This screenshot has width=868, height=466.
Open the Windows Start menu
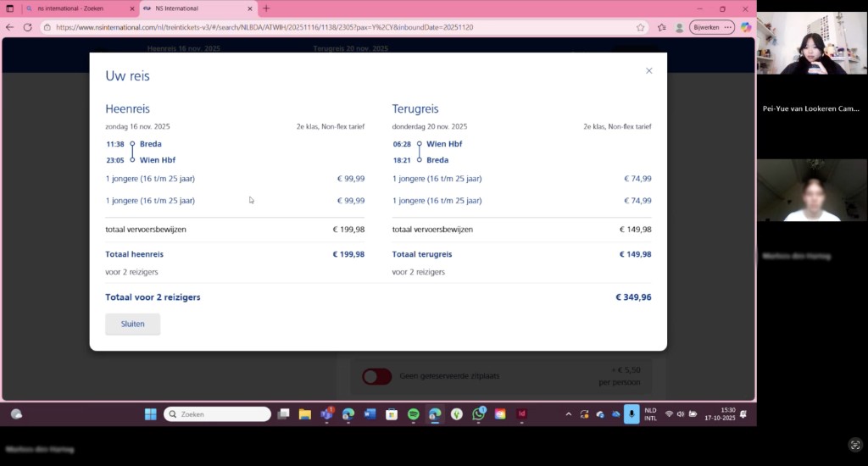coord(151,414)
